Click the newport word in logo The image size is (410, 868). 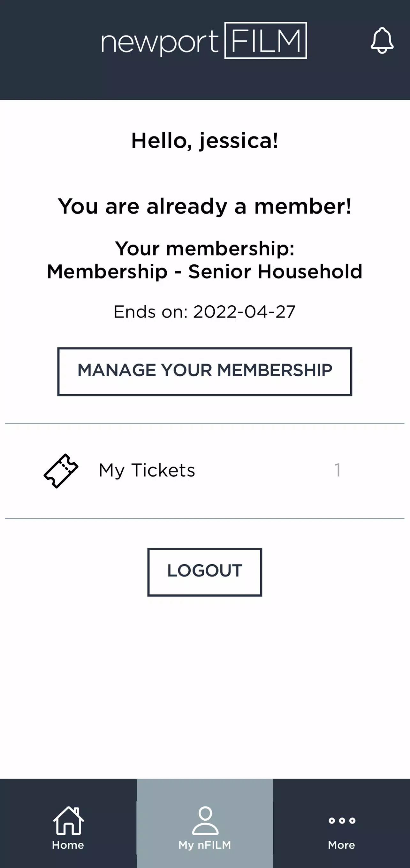(160, 43)
